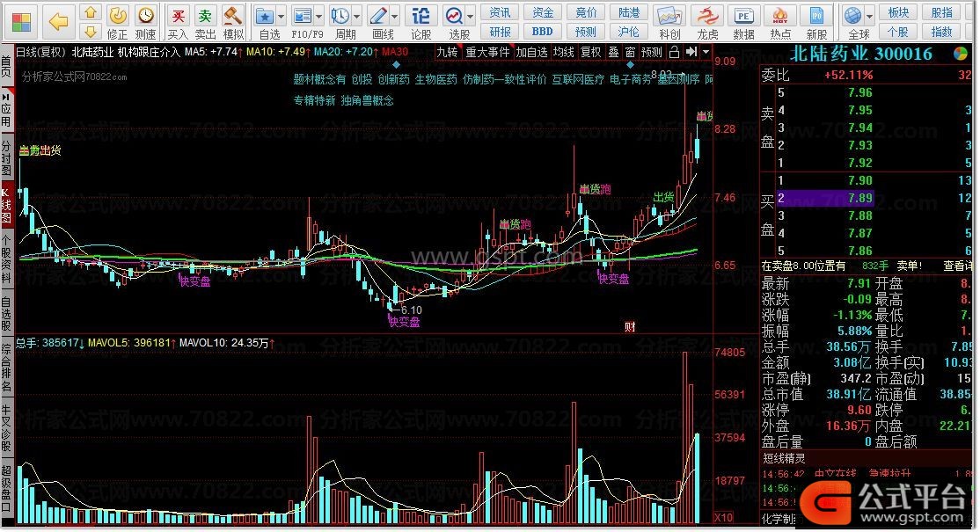Open the 自选 star folder icon
This screenshot has width=980, height=532.
265,16
